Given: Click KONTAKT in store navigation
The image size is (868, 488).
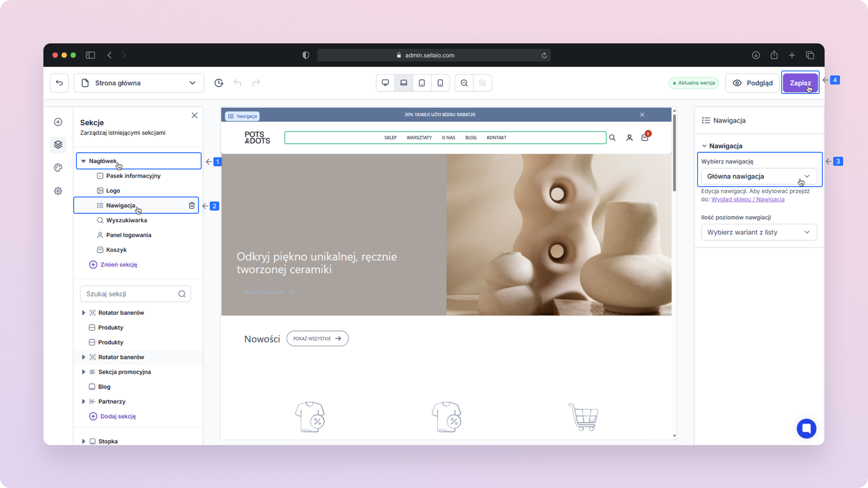Looking at the screenshot, I should [496, 138].
